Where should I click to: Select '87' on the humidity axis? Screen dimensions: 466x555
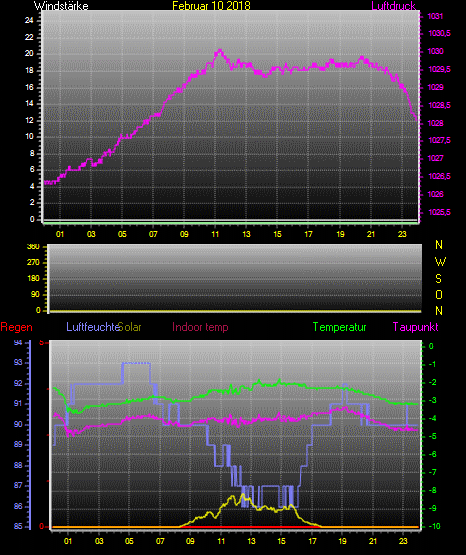[18, 485]
